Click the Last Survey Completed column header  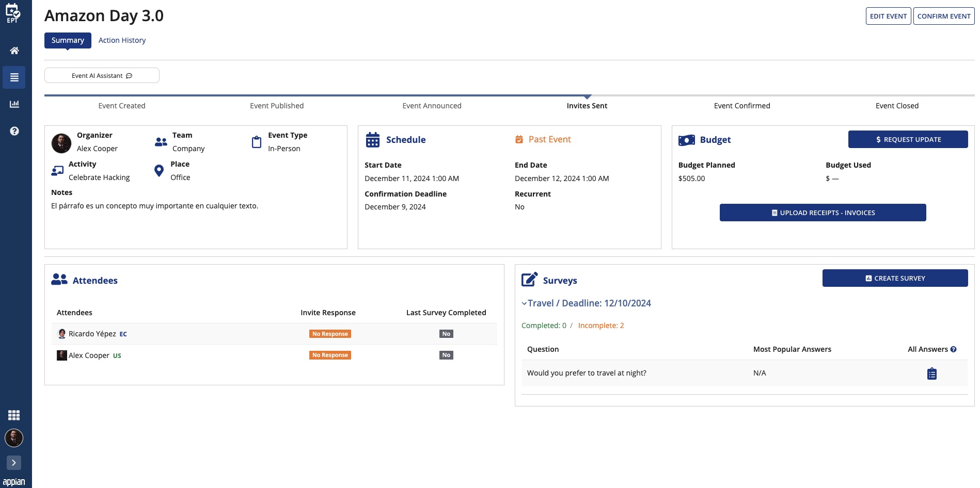pos(446,313)
